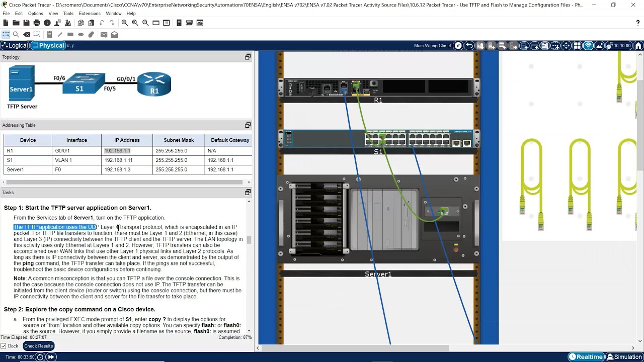Click the New file icon

point(6,23)
